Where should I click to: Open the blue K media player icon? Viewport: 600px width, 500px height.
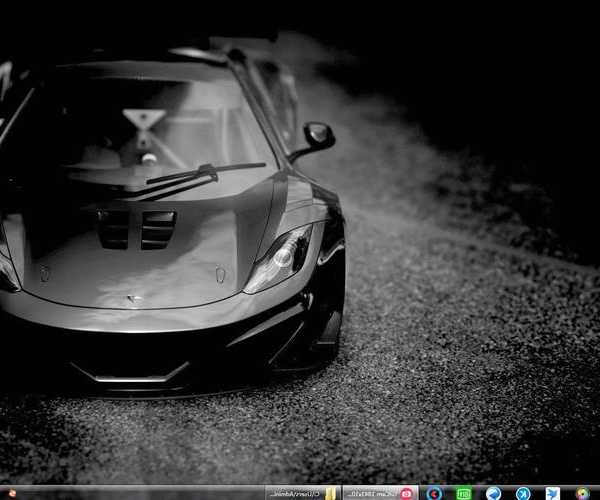pos(522,492)
